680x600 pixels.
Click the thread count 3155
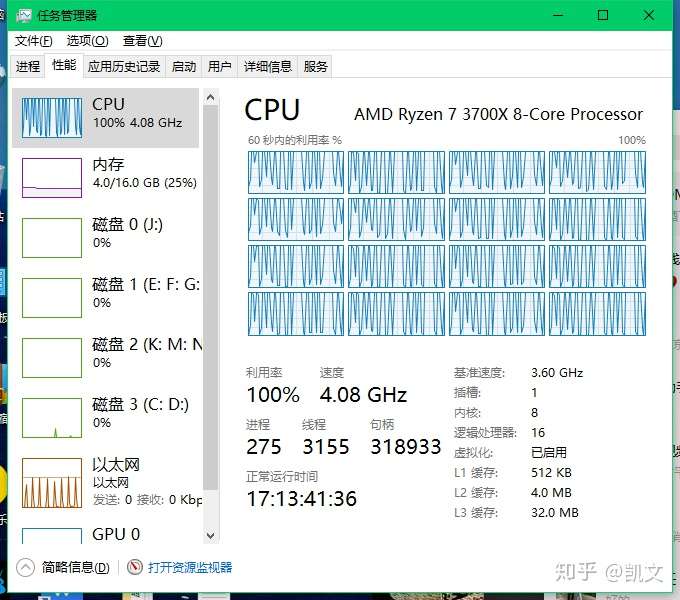coord(326,447)
